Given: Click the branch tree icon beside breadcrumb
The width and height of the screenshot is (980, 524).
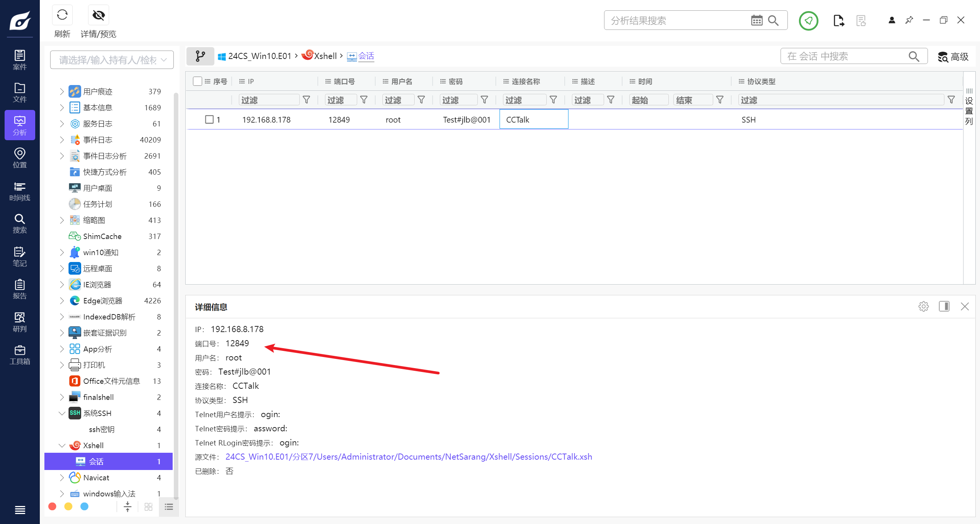Looking at the screenshot, I should point(200,56).
